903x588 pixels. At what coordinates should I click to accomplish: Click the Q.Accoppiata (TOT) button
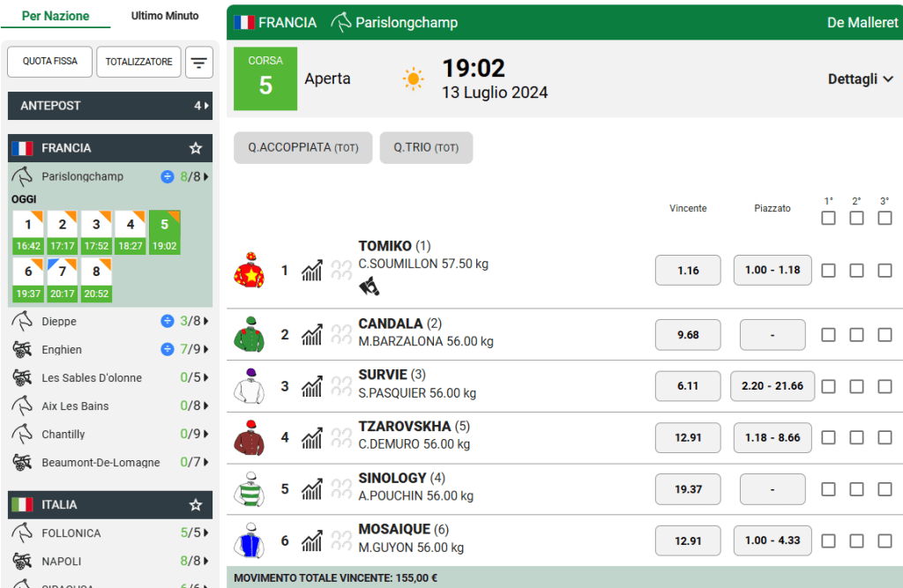[302, 148]
